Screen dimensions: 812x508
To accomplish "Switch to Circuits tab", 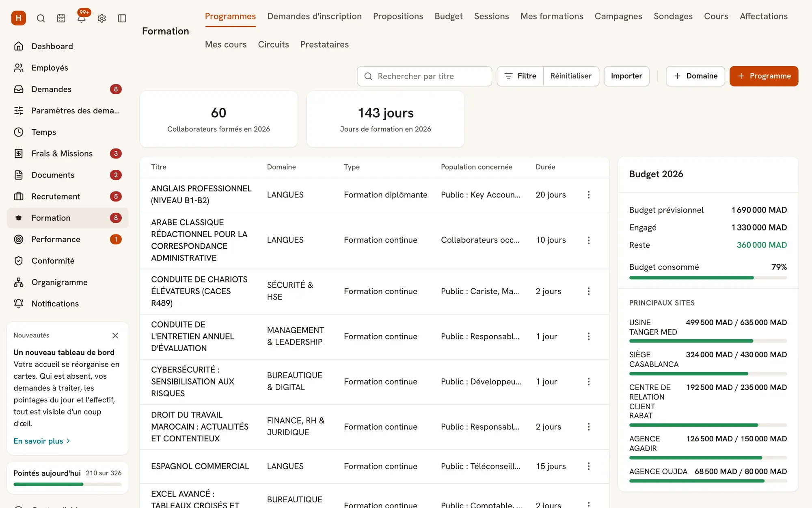I will [273, 45].
